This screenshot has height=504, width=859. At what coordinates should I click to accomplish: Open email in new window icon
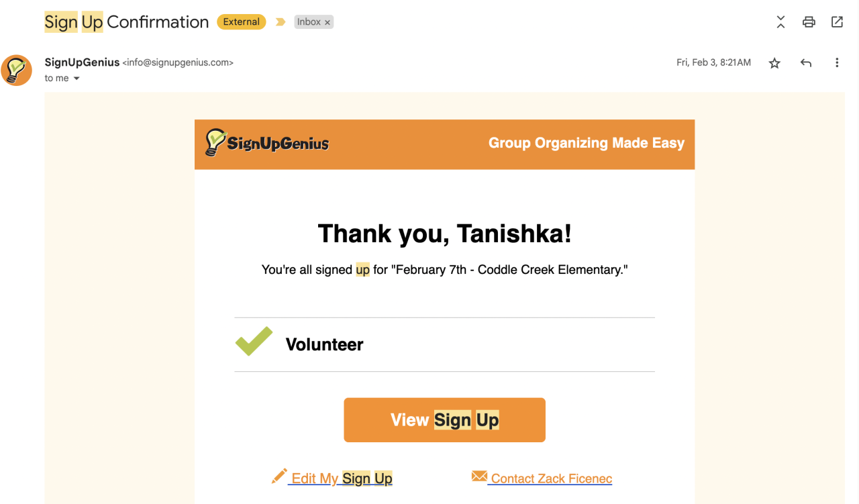click(x=837, y=22)
